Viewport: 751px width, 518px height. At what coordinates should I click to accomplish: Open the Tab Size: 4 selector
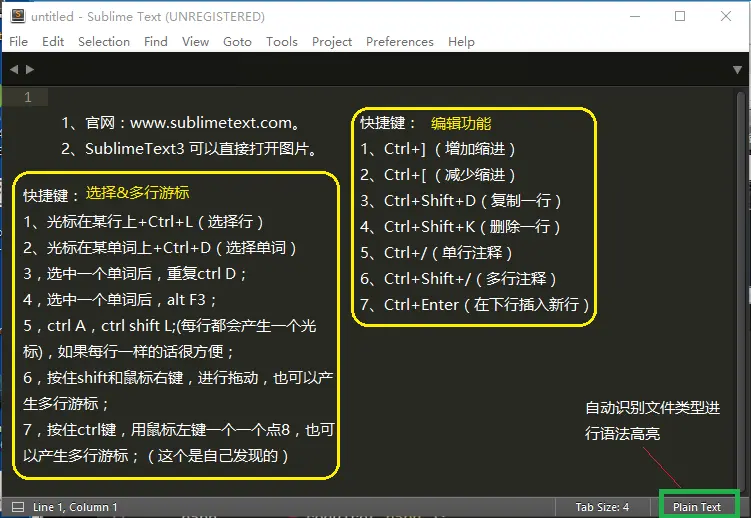click(602, 507)
